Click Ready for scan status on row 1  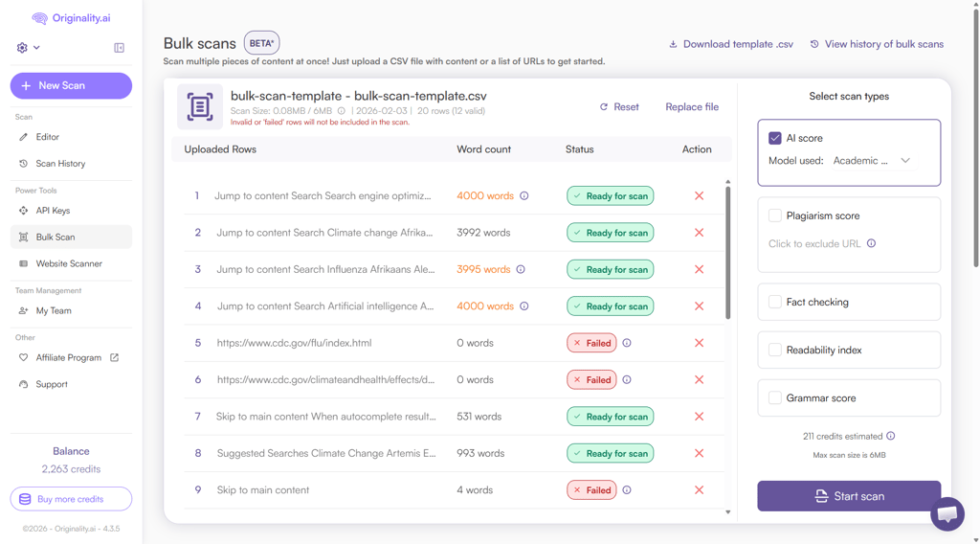click(610, 195)
